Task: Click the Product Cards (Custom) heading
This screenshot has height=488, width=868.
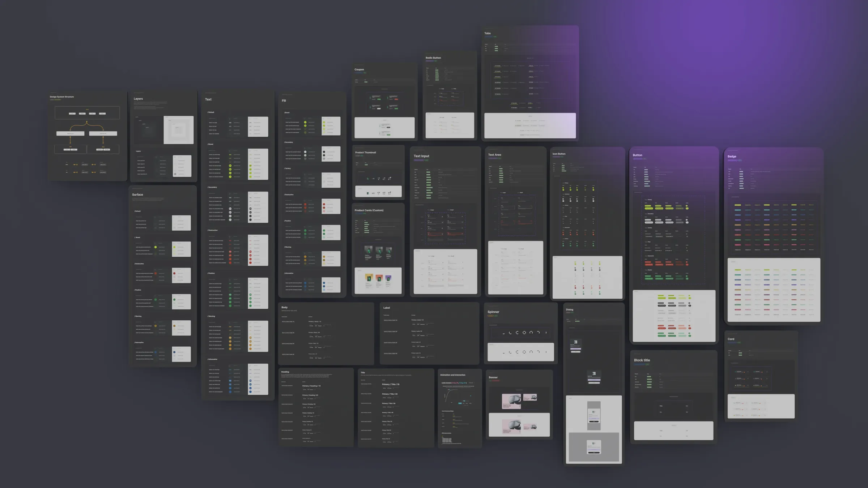Action: tap(369, 210)
